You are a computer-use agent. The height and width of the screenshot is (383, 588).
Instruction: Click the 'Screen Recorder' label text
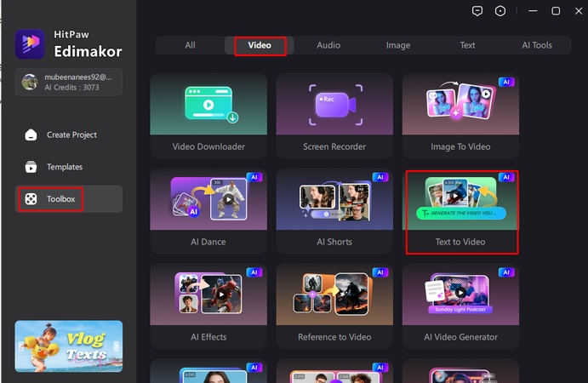pyautogui.click(x=334, y=146)
